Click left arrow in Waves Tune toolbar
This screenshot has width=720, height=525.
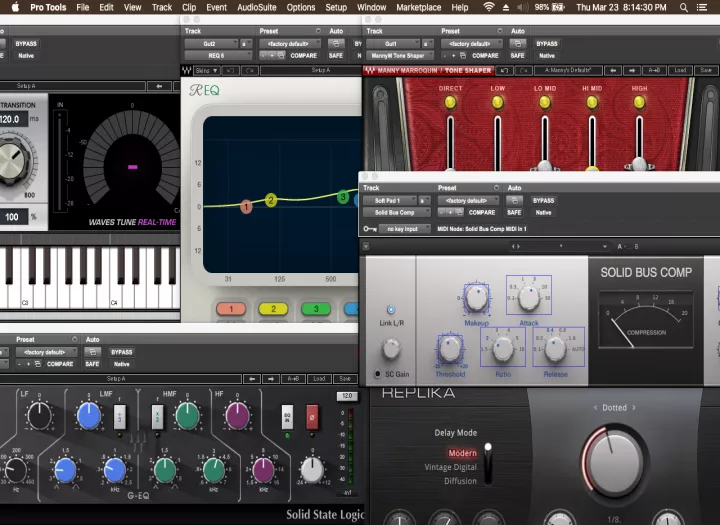159,86
